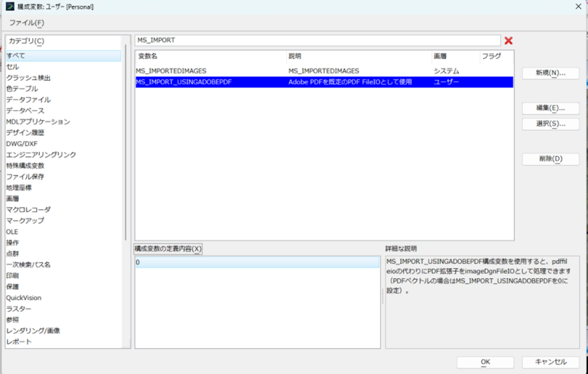Open the 構成変数の定義内容(X) button
The width and height of the screenshot is (588, 374).
[x=168, y=249]
